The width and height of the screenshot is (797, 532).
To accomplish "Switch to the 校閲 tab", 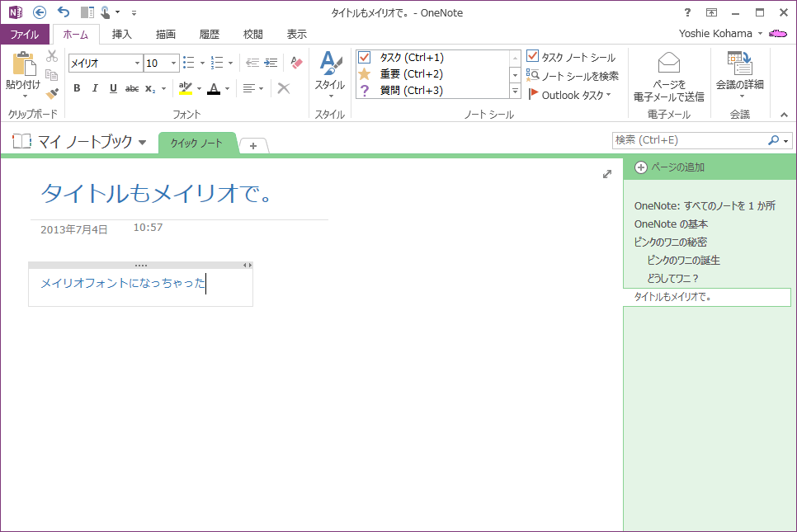I will tap(252, 34).
